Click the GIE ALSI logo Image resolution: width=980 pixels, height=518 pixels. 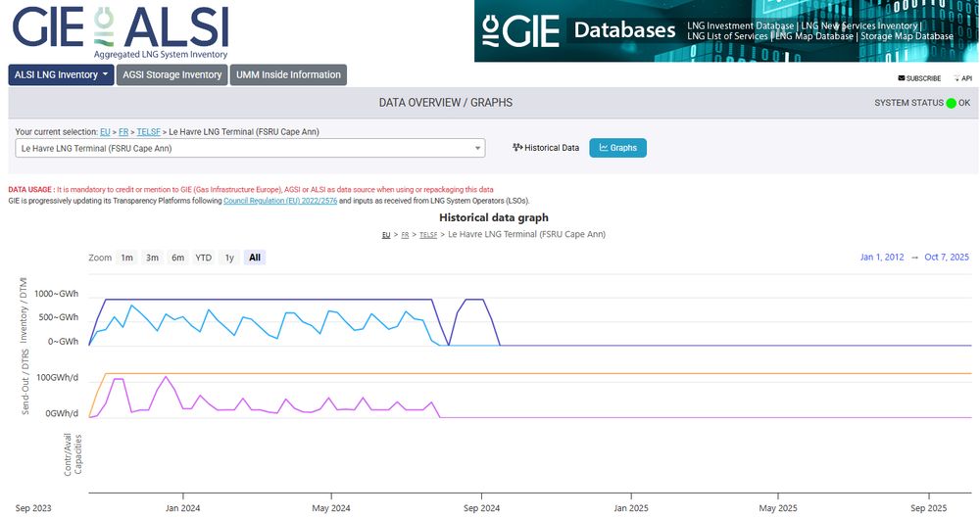121,31
